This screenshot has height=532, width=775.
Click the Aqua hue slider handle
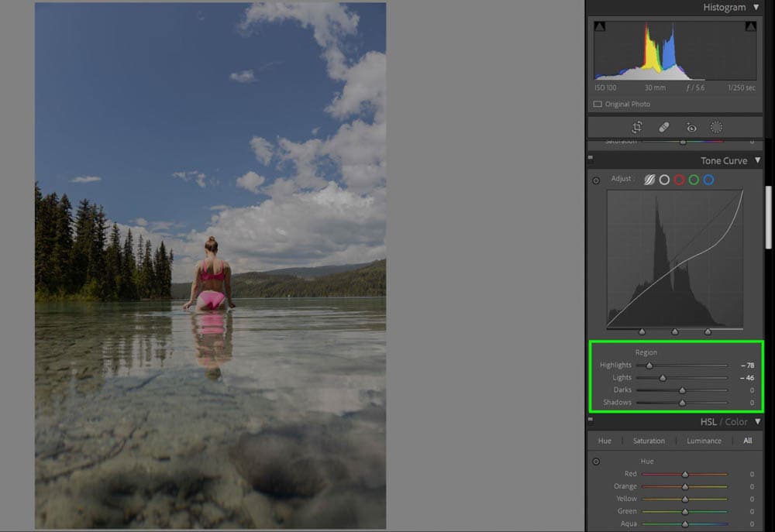click(x=684, y=523)
